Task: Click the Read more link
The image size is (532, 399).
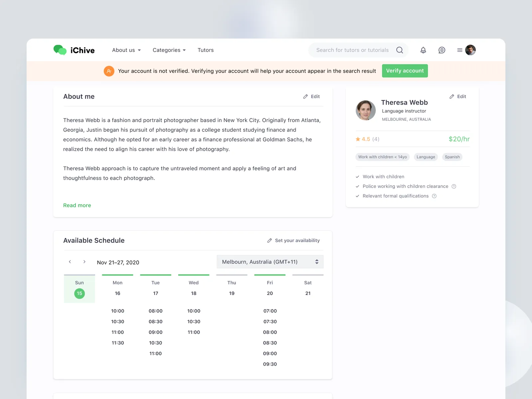Action: point(77,205)
